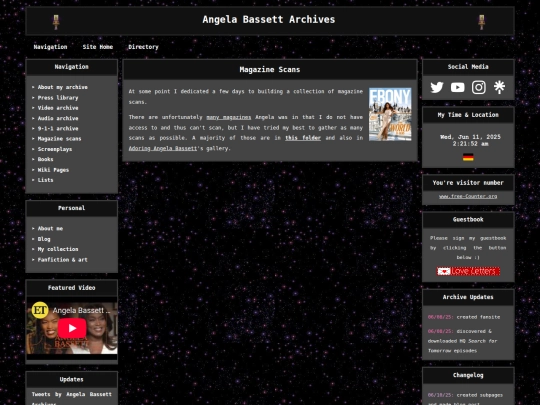Open 'About my archive' page
The width and height of the screenshot is (540, 405).
(62, 87)
